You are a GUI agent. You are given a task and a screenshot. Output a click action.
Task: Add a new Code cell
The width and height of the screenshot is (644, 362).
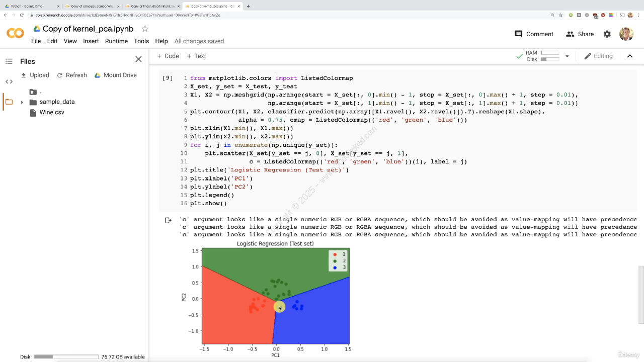(168, 56)
